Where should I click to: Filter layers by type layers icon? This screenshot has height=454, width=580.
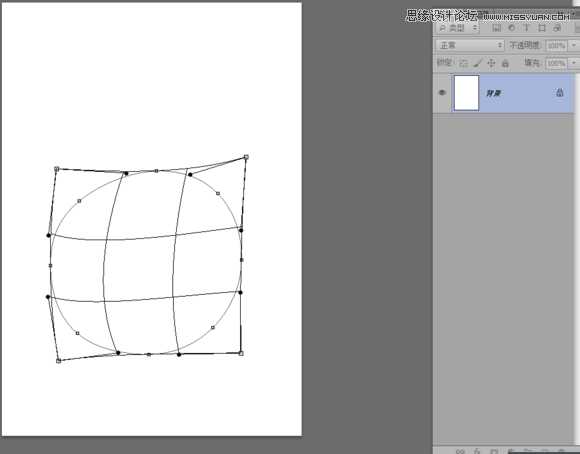tap(526, 28)
